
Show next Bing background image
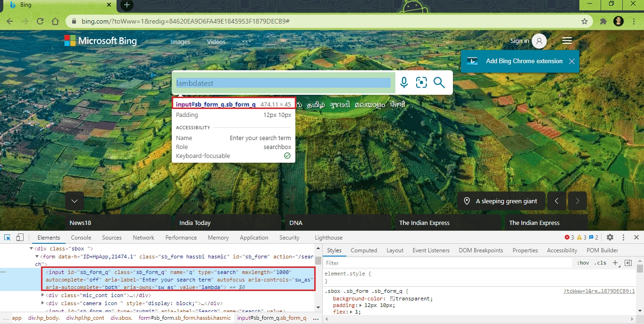tap(577, 201)
